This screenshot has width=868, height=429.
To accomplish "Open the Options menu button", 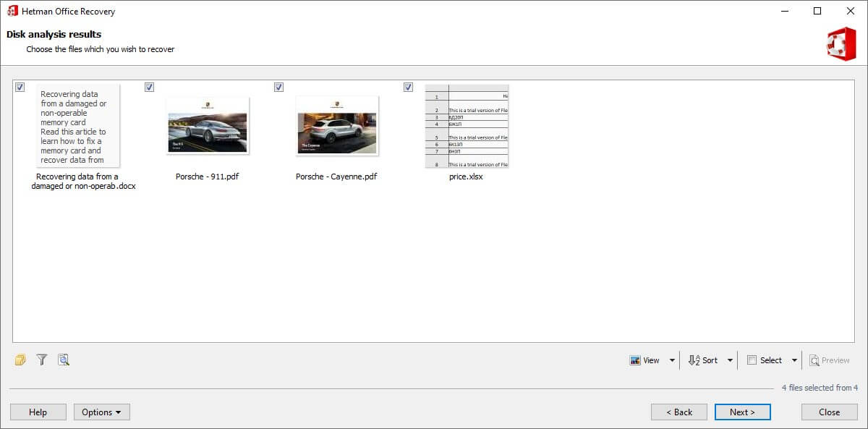I will (x=101, y=412).
